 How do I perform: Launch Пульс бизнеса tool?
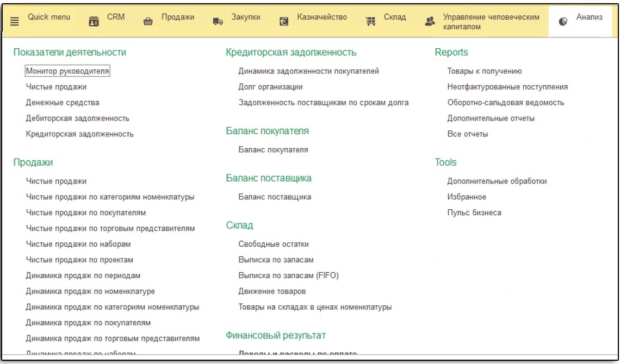pos(474,213)
